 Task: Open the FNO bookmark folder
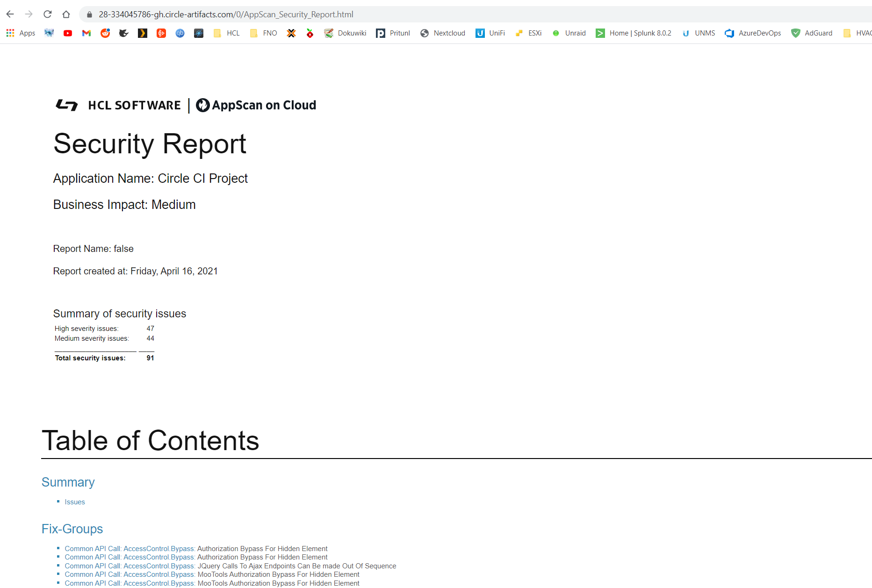click(x=264, y=33)
